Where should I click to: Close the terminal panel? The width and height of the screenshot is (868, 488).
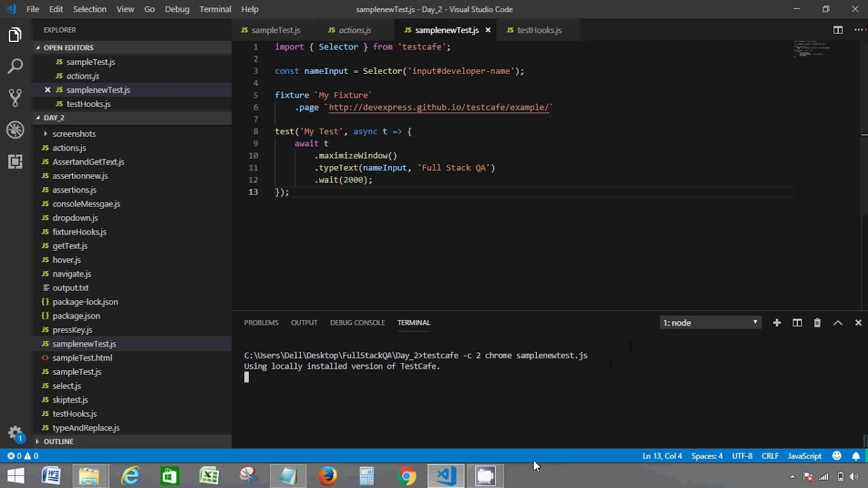point(858,323)
